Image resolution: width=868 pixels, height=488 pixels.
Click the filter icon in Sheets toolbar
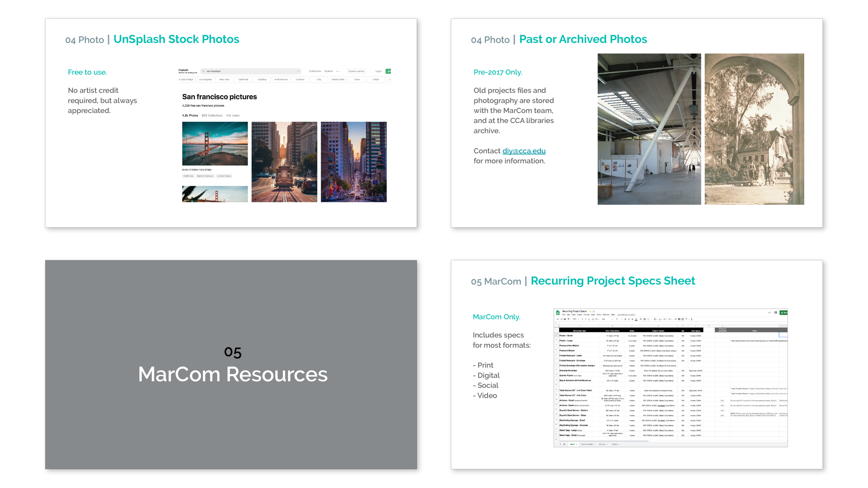click(x=686, y=319)
